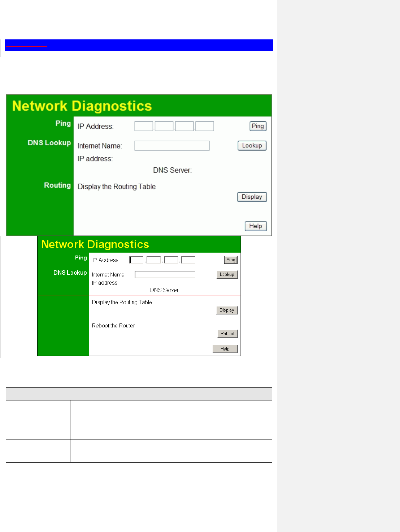Image resolution: width=400 pixels, height=532 pixels.
Task: Click first IP Address octet field, larger panel
Action: tap(144, 126)
